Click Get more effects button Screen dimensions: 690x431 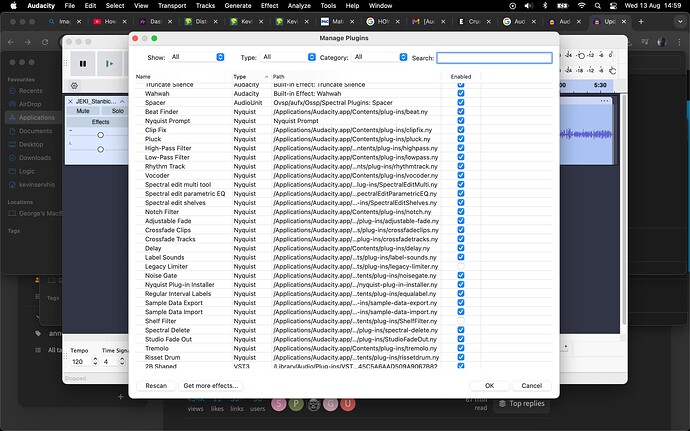210,386
